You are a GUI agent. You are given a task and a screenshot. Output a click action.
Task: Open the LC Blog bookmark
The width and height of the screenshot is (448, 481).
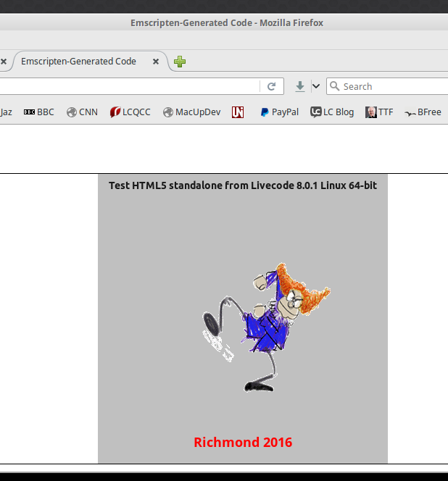click(332, 112)
